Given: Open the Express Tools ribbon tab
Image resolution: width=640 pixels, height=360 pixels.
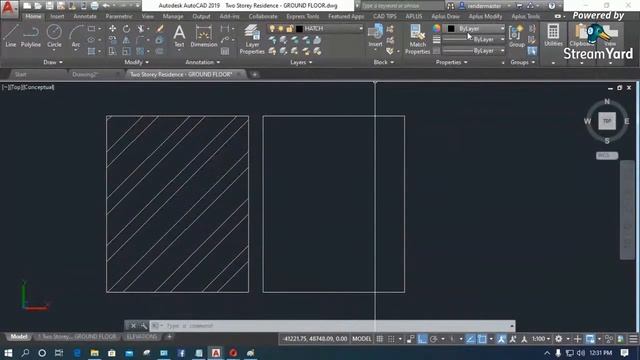Looking at the screenshot, I should point(302,16).
